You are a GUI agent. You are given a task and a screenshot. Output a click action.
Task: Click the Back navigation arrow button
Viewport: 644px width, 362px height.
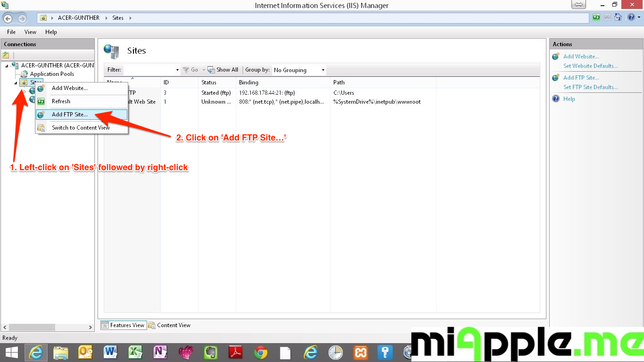point(8,18)
